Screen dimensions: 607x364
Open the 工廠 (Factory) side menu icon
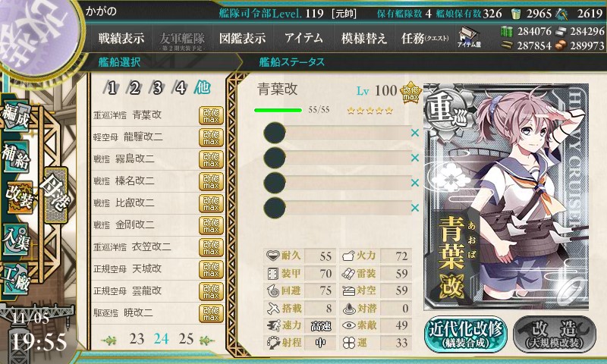tap(16, 279)
